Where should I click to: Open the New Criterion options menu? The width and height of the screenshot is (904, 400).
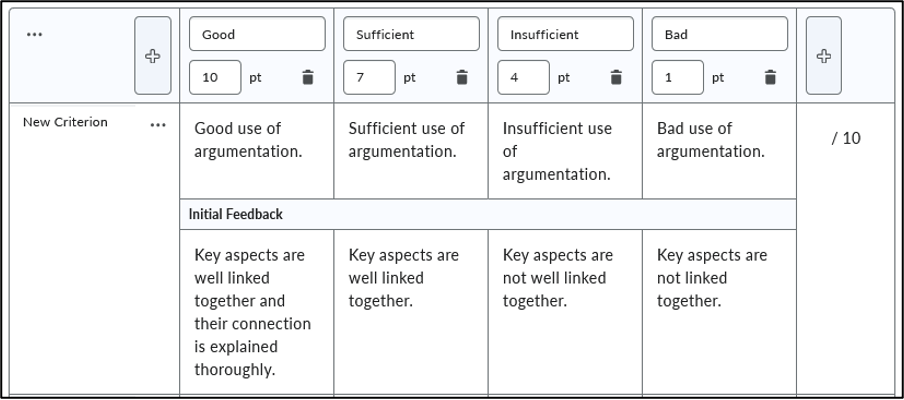pos(158,125)
